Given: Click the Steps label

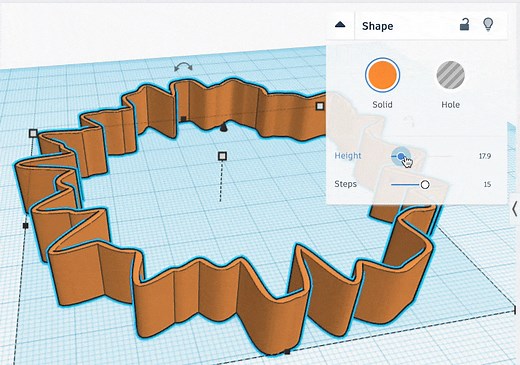Looking at the screenshot, I should pos(345,184).
